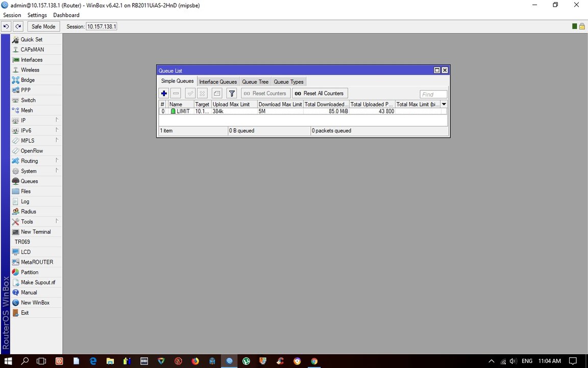
Task: Click the Session address field
Action: coord(101,27)
